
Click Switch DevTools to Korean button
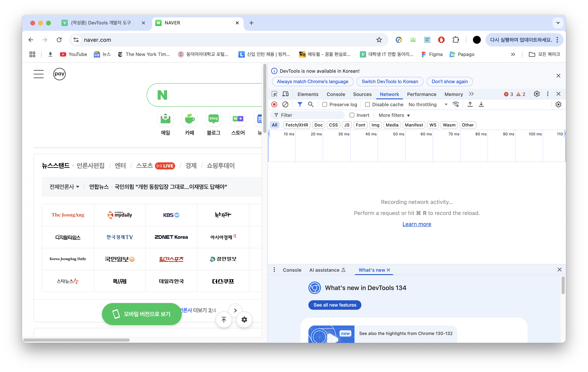coord(390,82)
